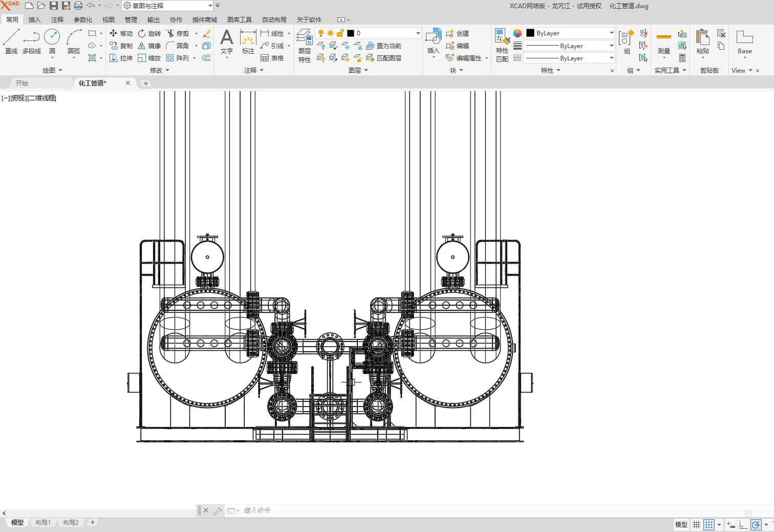Screen dimensions: 774x532
Task: Open 图层特性 (Layer Properties) manager
Action: (x=305, y=46)
